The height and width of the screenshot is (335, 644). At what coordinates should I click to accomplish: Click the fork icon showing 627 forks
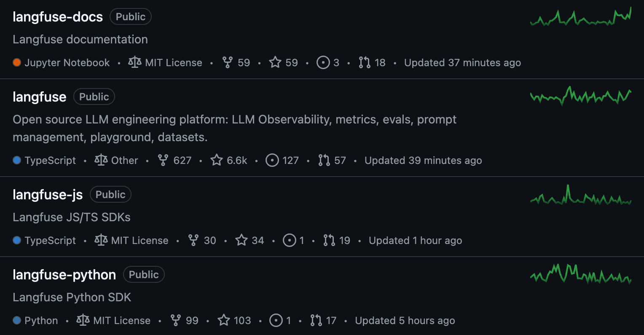pyautogui.click(x=163, y=161)
